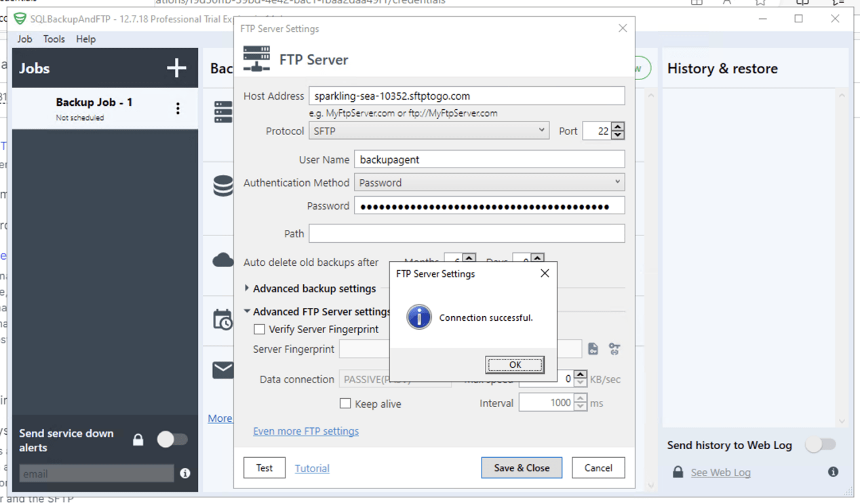Open the Authentication Method dropdown
The height and width of the screenshot is (504, 860).
click(x=617, y=182)
